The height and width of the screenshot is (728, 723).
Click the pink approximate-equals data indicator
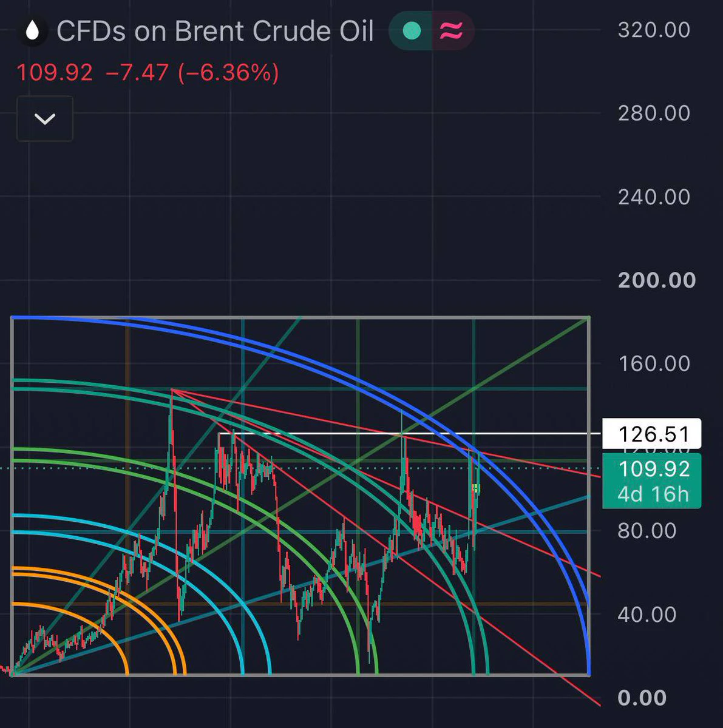(x=452, y=31)
